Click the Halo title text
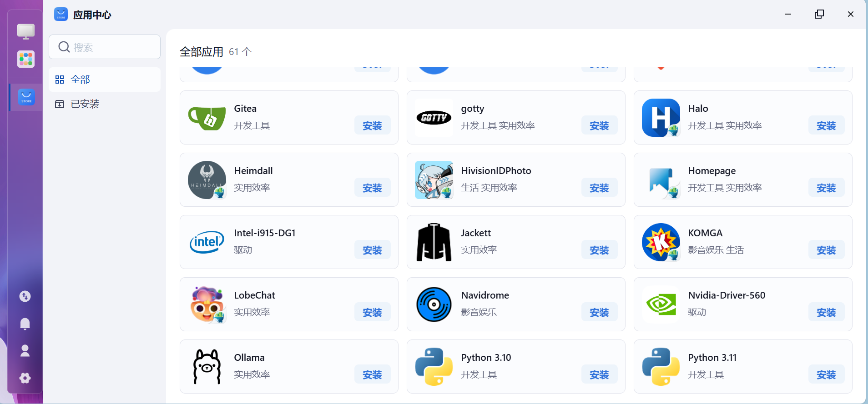This screenshot has height=404, width=868. click(x=698, y=109)
